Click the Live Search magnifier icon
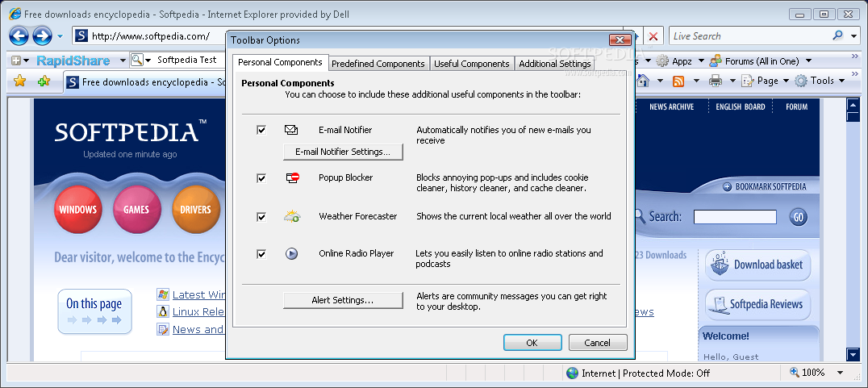This screenshot has width=868, height=388. 837,36
